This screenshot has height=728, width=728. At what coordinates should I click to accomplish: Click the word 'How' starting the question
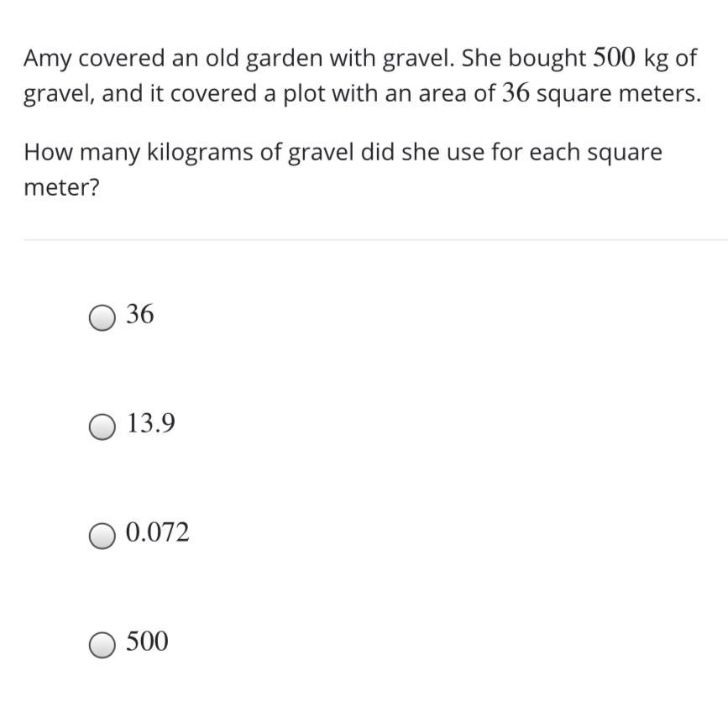click(49, 152)
